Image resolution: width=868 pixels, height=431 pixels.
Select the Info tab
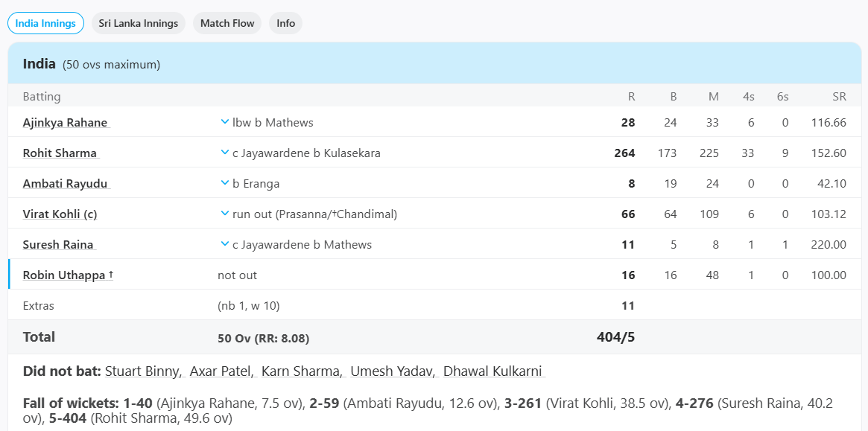[285, 23]
